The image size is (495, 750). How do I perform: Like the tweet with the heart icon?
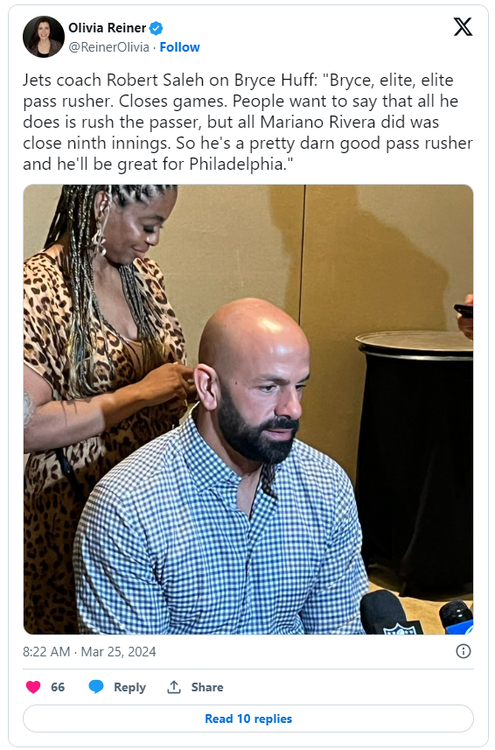(33, 687)
